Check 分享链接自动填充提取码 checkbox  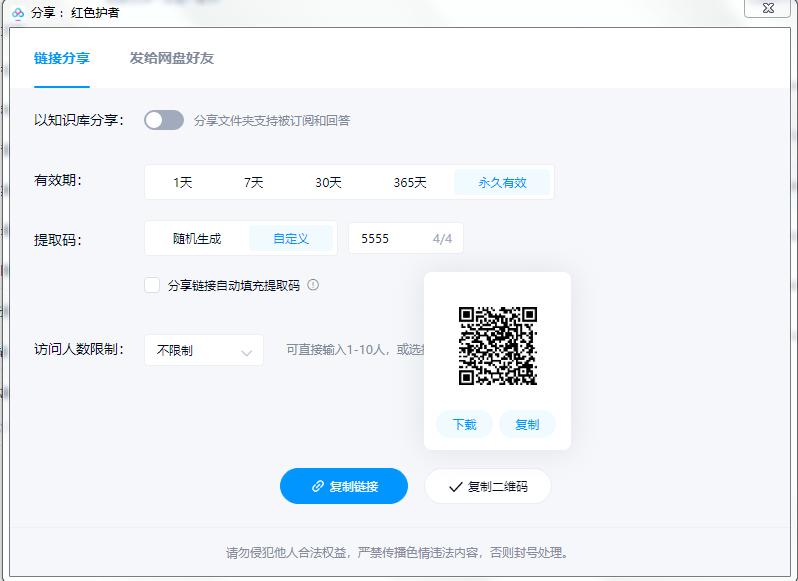pos(152,285)
